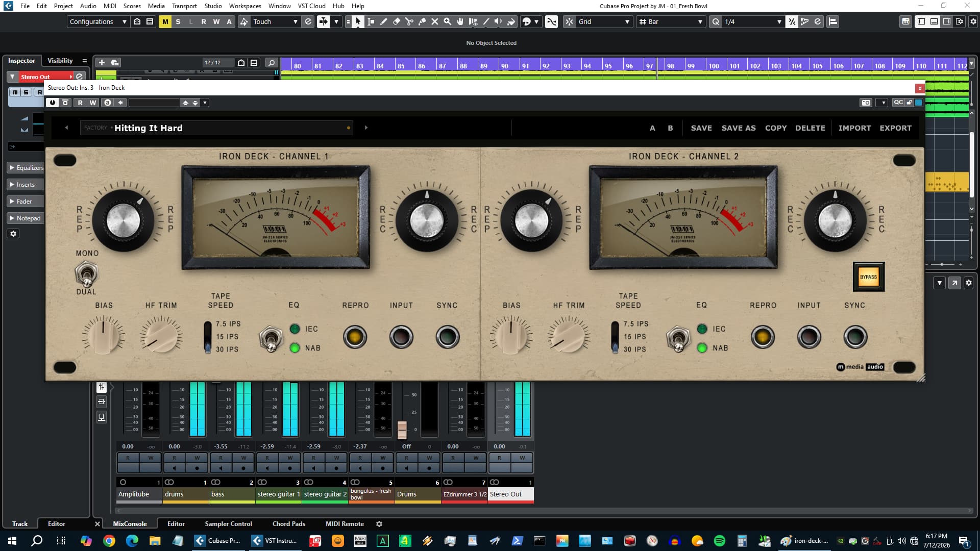Viewport: 980px width, 551px height.
Task: Click the Color tool paint icon
Action: pyautogui.click(x=511, y=21)
